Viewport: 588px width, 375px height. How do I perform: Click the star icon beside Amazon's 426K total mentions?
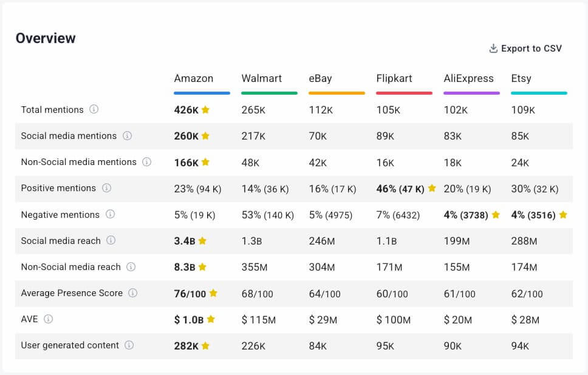click(206, 110)
